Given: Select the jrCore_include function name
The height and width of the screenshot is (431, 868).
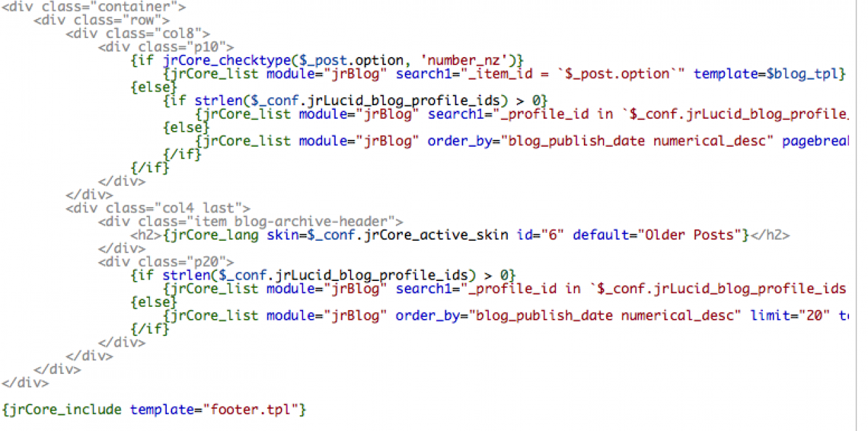Looking at the screenshot, I should pos(65,409).
